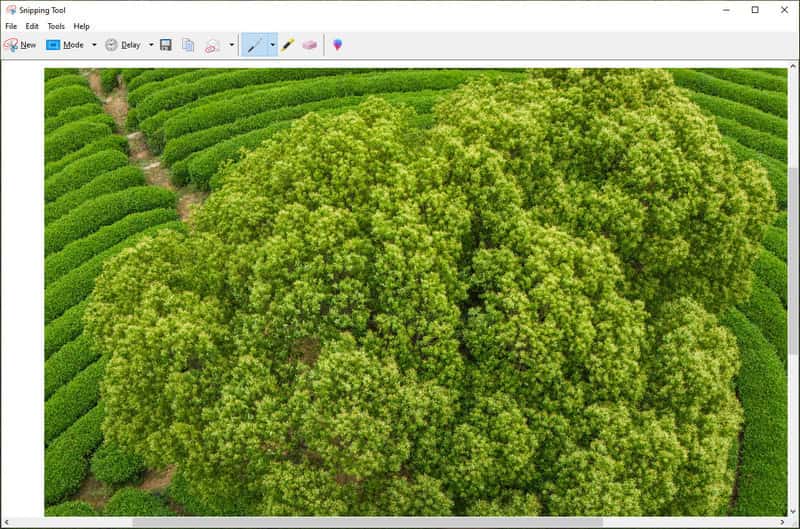Click the Mode button

[x=65, y=45]
